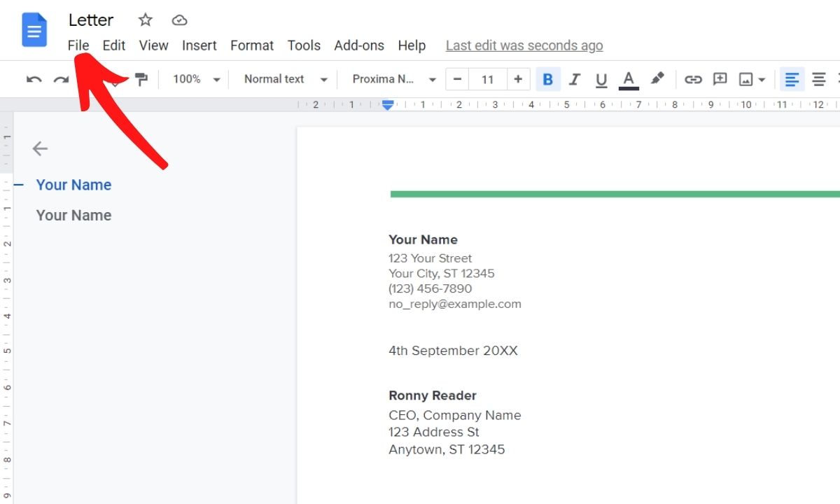Open the 'Last edit was seconds ago' link
Viewport: 840px width, 504px height.
click(524, 45)
